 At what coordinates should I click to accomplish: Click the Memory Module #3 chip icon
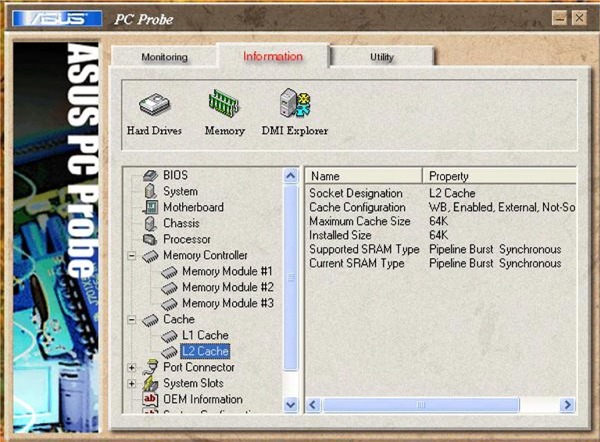pyautogui.click(x=169, y=304)
